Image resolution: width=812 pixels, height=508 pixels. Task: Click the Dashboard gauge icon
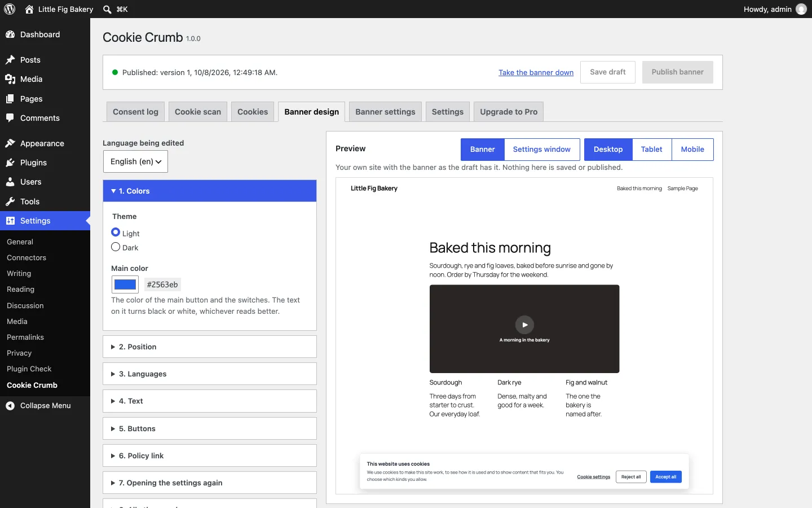(x=10, y=34)
